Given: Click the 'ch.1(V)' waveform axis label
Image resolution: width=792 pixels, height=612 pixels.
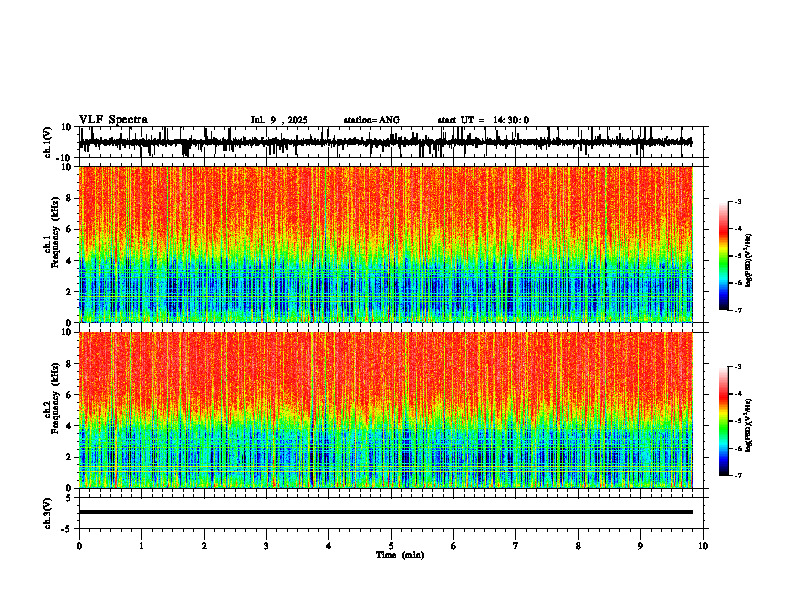Looking at the screenshot, I should (x=48, y=142).
